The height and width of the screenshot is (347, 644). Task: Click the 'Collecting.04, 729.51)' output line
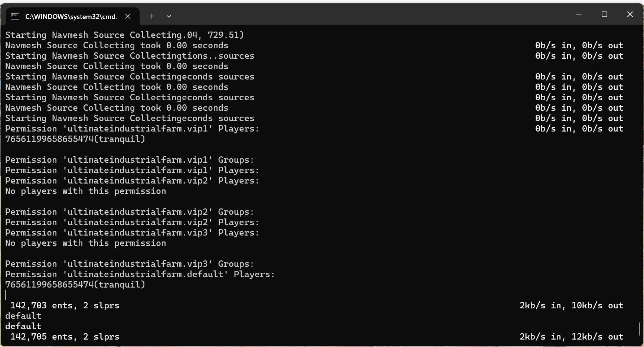[x=124, y=35]
